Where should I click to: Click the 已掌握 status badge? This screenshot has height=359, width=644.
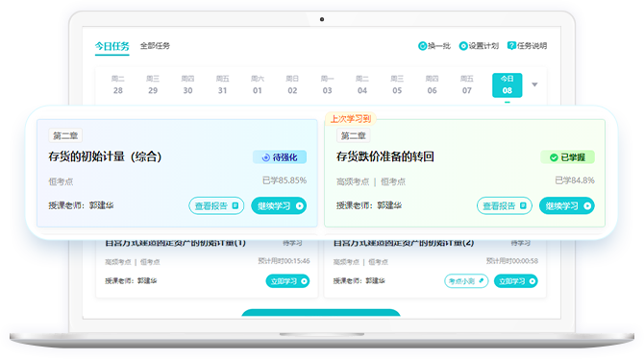(x=568, y=157)
